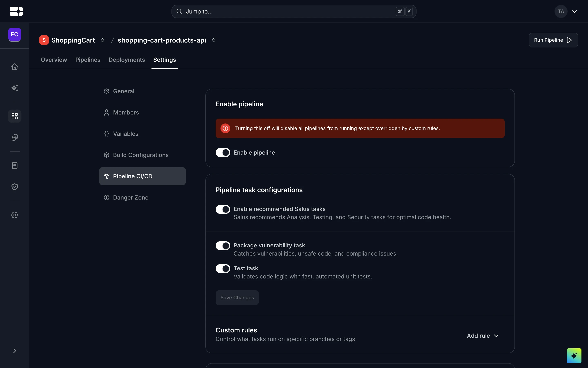Click the Run Pipeline button
The width and height of the screenshot is (588, 368).
coord(553,40)
